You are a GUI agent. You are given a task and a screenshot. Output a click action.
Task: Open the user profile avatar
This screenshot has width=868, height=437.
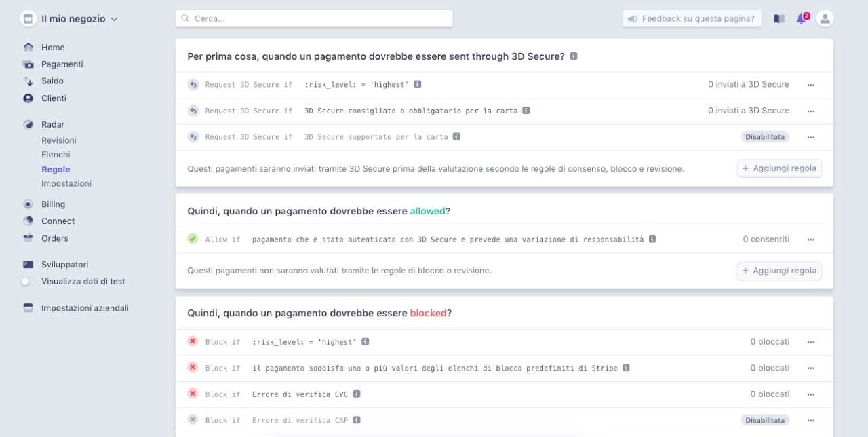(825, 19)
